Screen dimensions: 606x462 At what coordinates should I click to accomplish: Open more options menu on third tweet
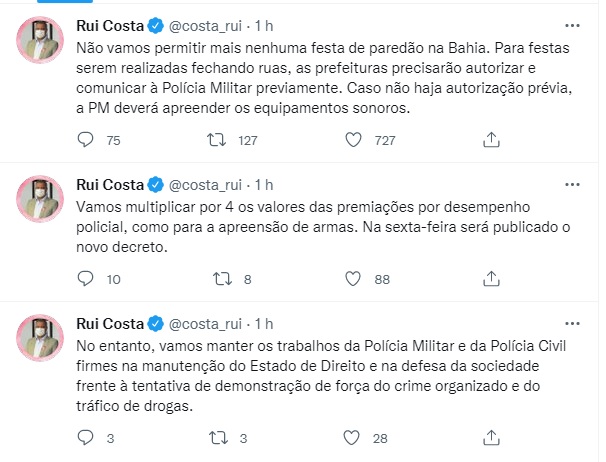pos(572,323)
